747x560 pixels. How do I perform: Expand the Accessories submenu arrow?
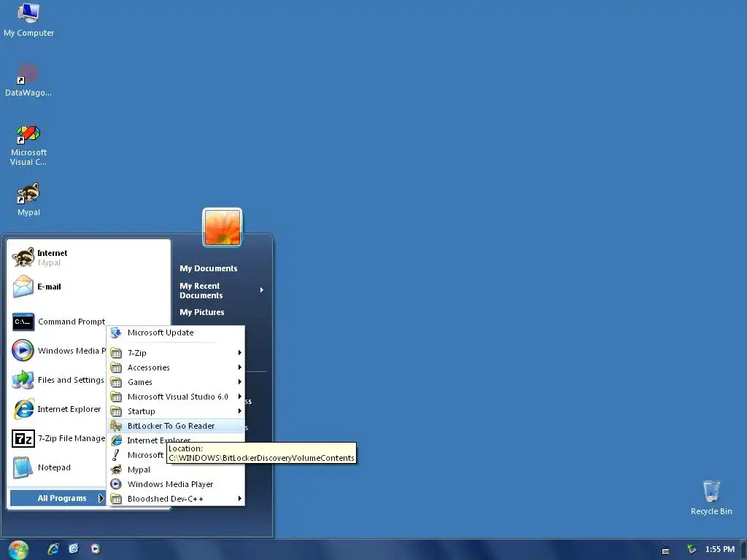[239, 367]
